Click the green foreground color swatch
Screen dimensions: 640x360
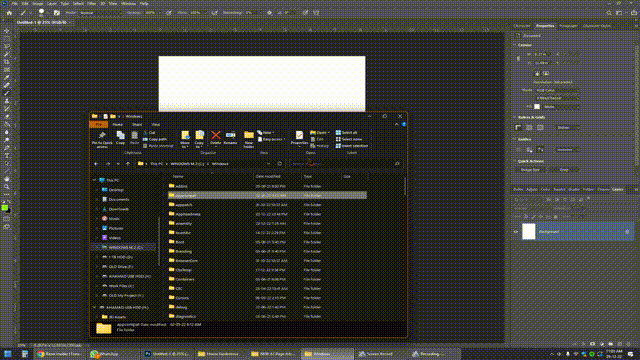coord(5,207)
